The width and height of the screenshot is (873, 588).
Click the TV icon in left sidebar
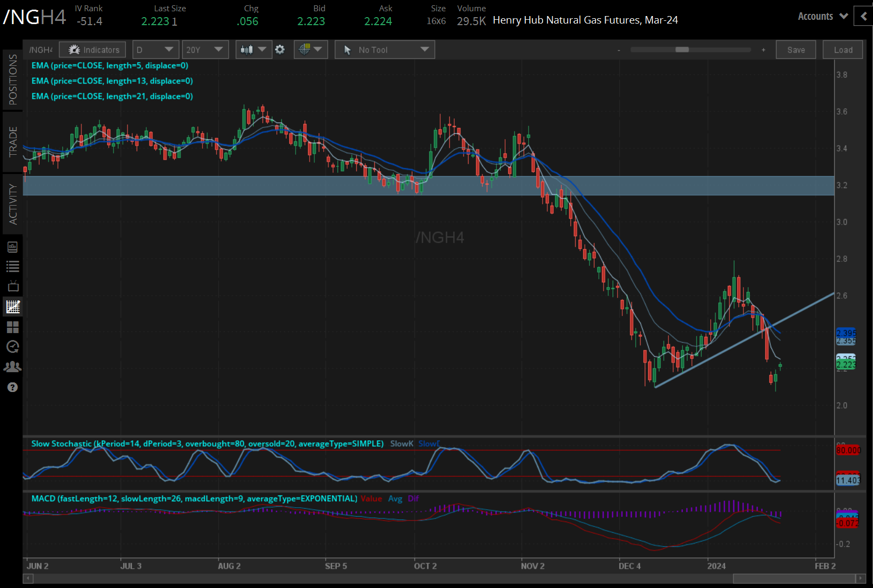click(x=13, y=286)
